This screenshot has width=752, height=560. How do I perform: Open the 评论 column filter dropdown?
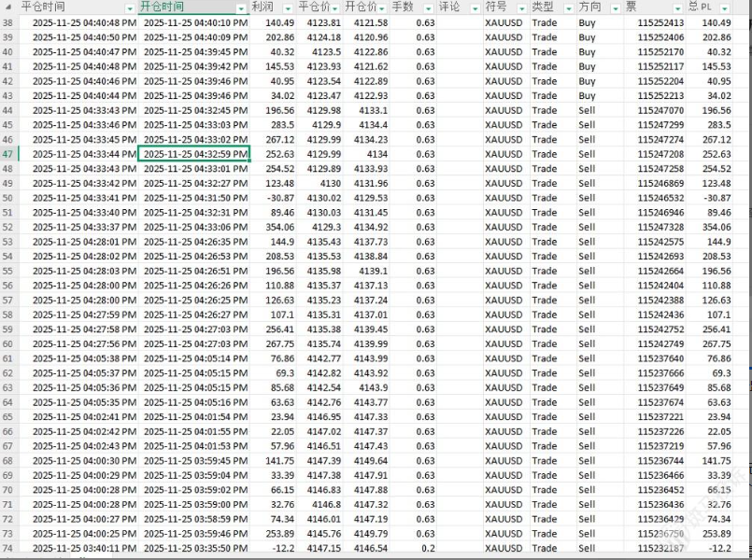[475, 7]
